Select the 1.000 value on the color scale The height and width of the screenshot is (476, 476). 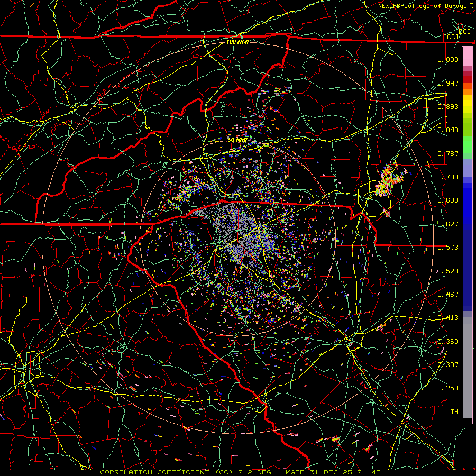coord(448,59)
